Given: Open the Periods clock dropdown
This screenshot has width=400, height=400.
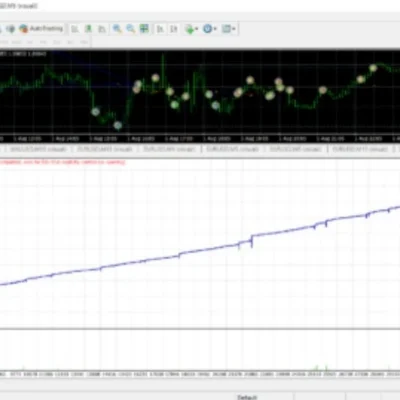Looking at the screenshot, I should click(x=210, y=29).
